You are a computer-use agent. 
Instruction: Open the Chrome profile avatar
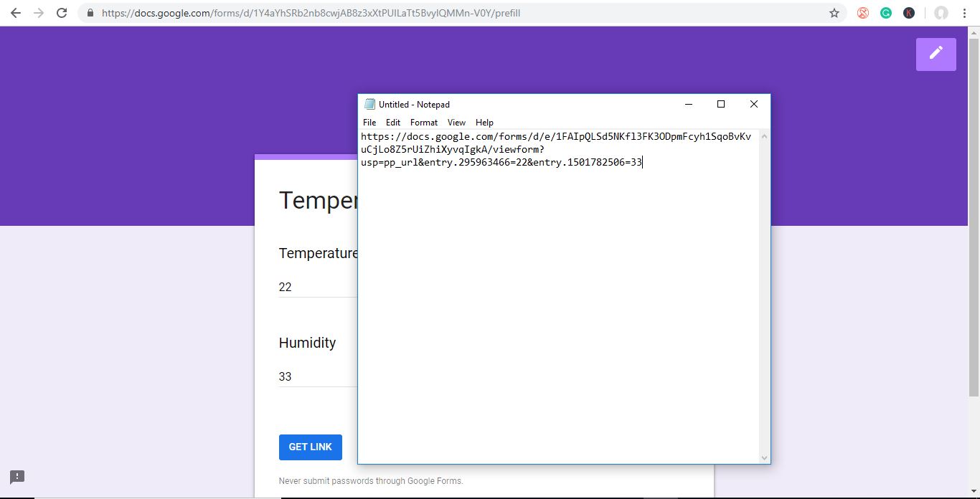coord(941,13)
